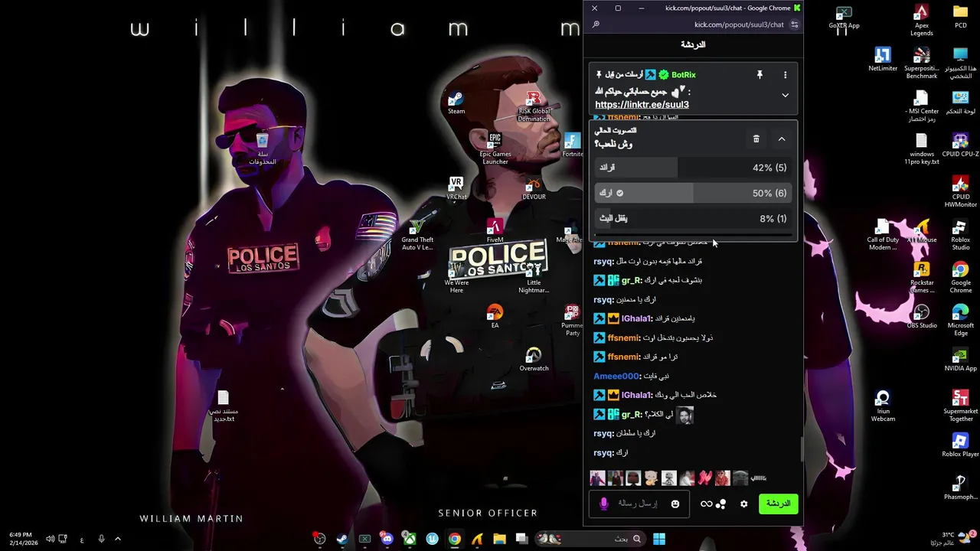Open Recycle Bin desktop icon

tap(262, 148)
